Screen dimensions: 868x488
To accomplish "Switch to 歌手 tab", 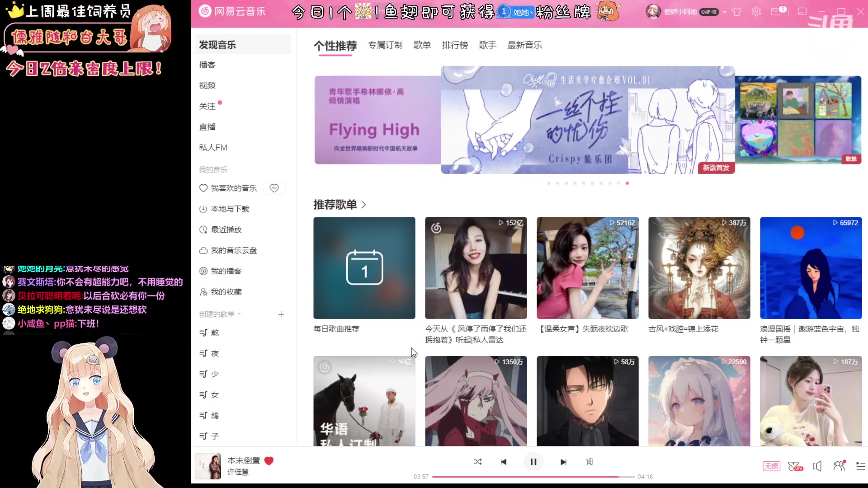I will [487, 45].
